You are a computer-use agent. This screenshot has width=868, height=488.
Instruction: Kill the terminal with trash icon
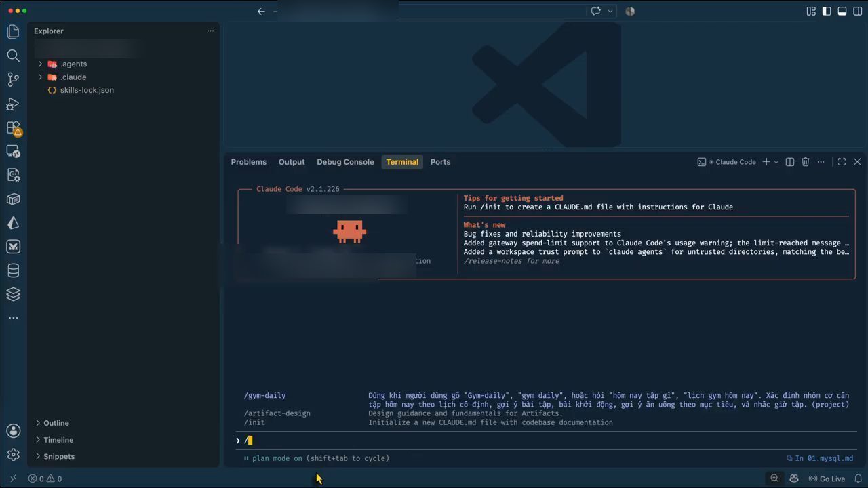click(806, 162)
